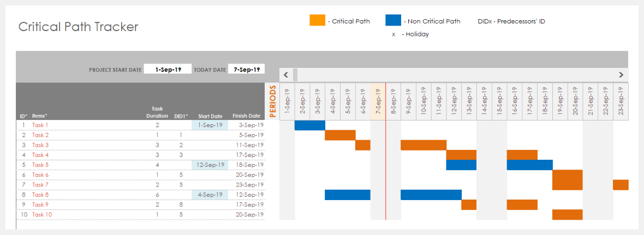Select Task 5 start date 12-Sep-19 cell
Screen dimensions: 644x235
[210, 165]
